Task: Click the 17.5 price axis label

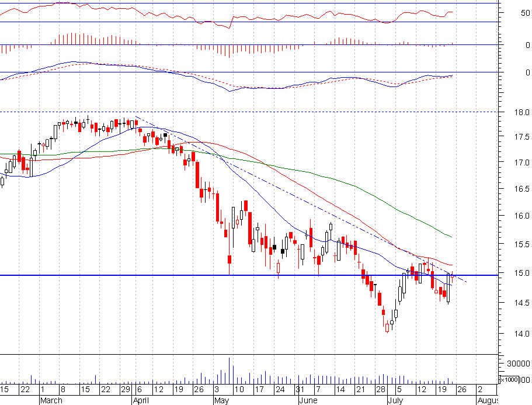Action: click(522, 137)
